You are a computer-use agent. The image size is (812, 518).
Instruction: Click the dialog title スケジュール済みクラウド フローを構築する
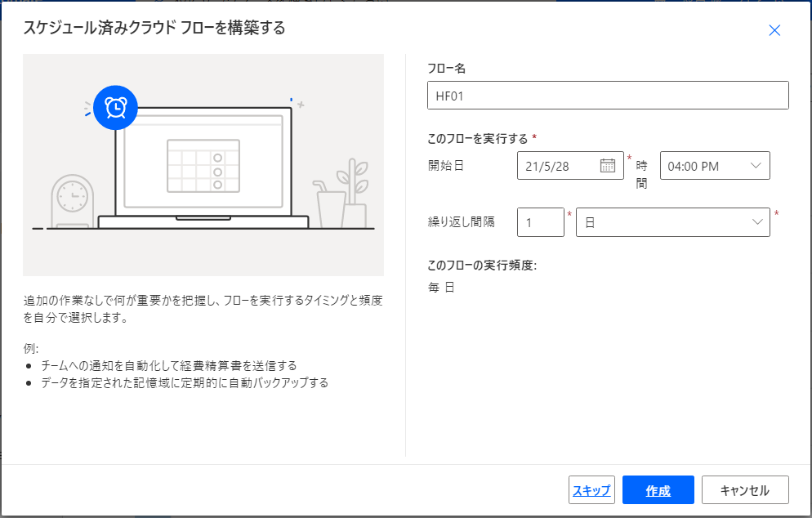[154, 28]
